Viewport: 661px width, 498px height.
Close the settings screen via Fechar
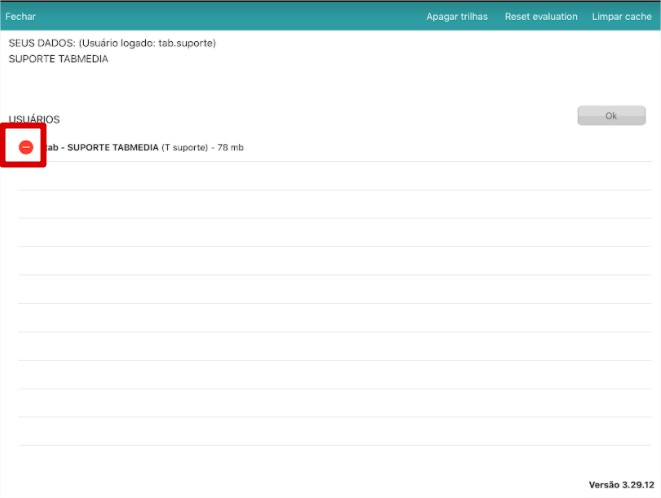pos(20,16)
